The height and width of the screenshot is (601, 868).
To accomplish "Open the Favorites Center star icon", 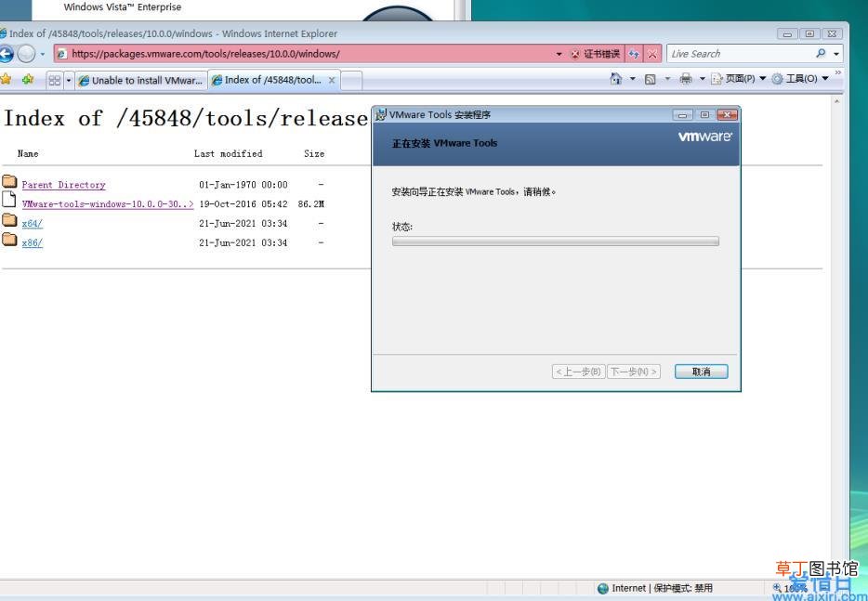I will [6, 79].
